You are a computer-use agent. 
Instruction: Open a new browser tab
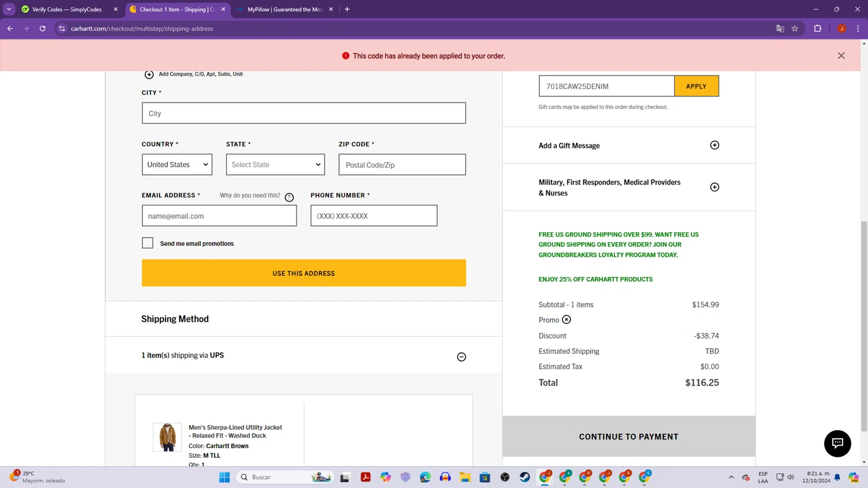[x=347, y=9]
